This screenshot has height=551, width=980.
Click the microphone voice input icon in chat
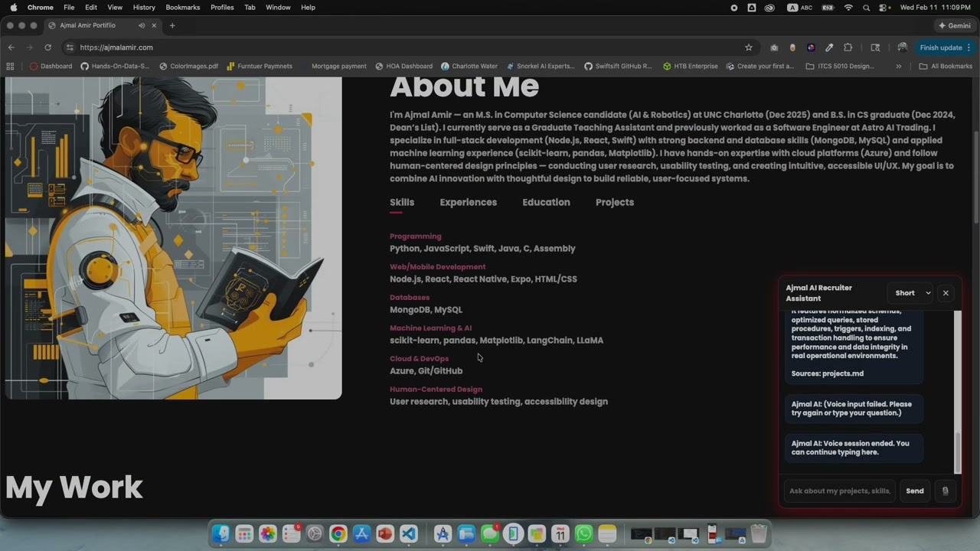click(945, 491)
